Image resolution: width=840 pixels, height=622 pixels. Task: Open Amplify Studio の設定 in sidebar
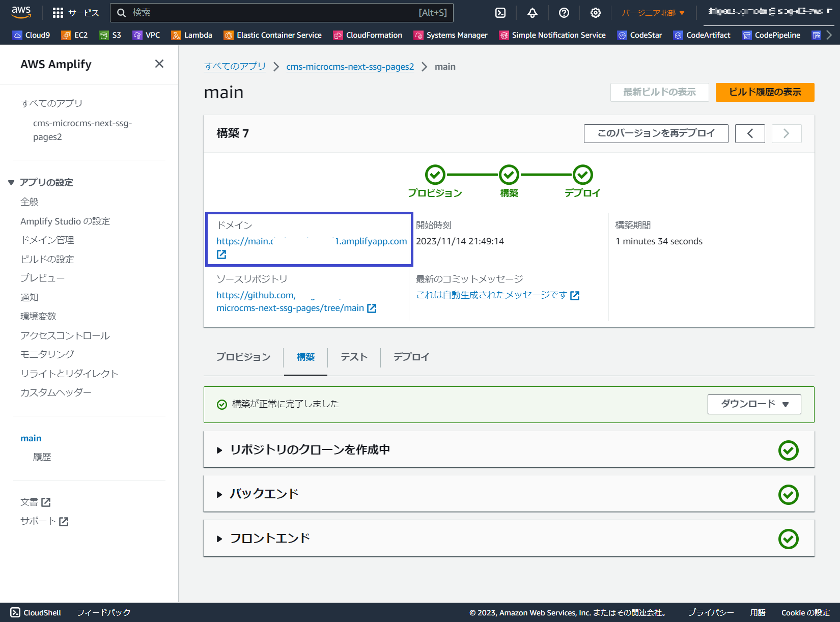(65, 221)
